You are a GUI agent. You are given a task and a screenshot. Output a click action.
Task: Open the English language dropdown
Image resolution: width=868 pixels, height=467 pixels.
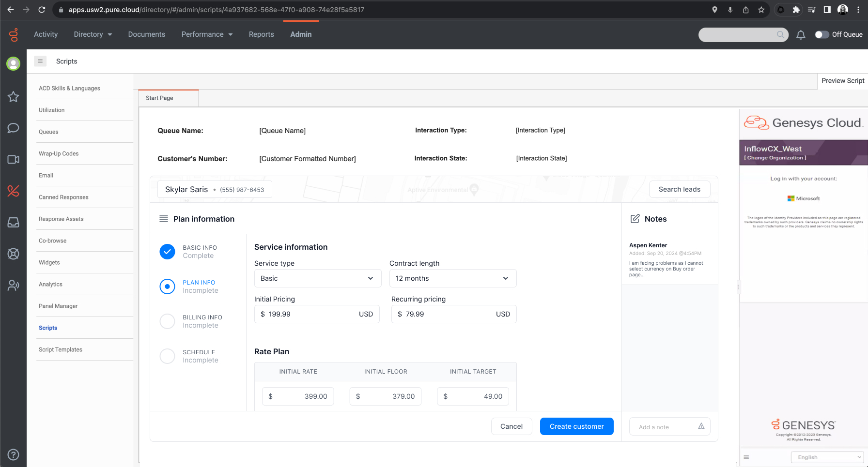(827, 457)
